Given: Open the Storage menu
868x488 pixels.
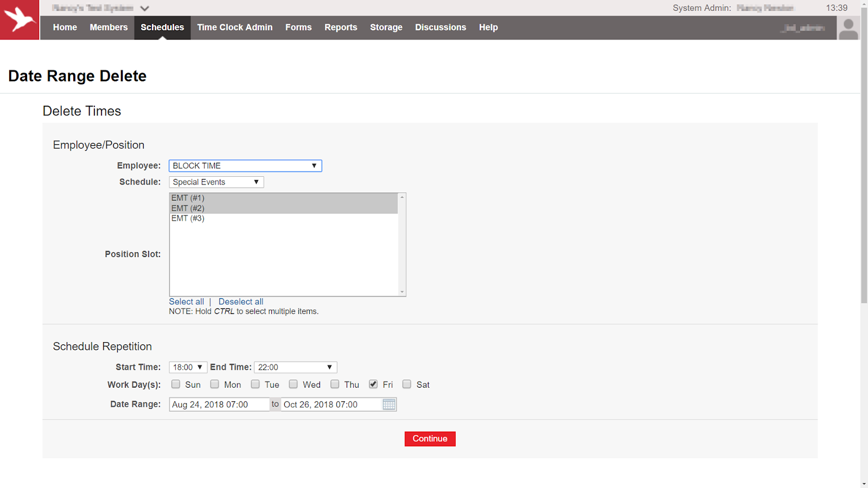Looking at the screenshot, I should 386,28.
